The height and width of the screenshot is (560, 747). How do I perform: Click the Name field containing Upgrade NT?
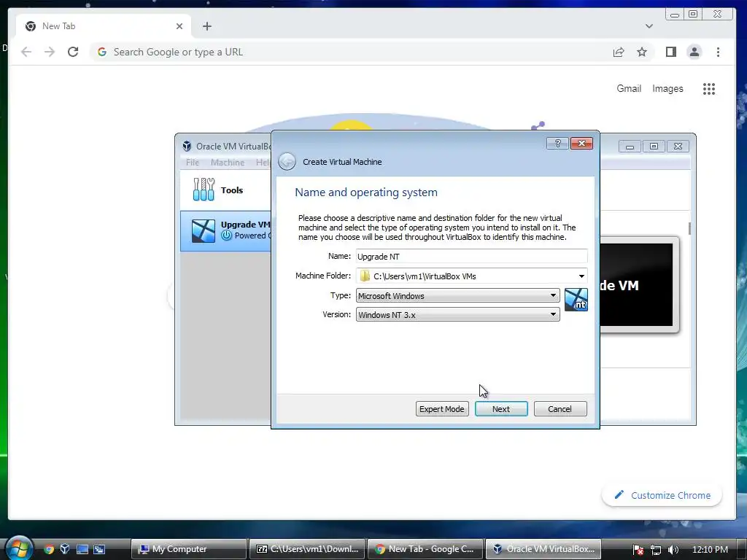click(472, 256)
